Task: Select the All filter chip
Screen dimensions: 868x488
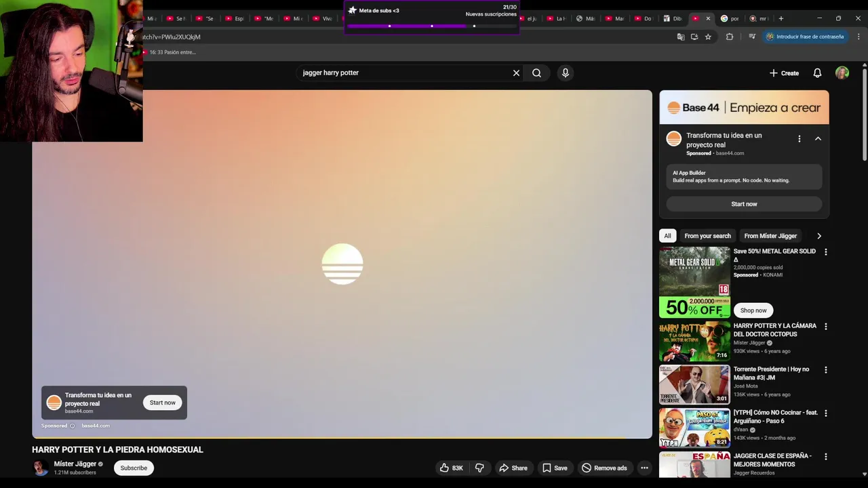Action: 667,236
